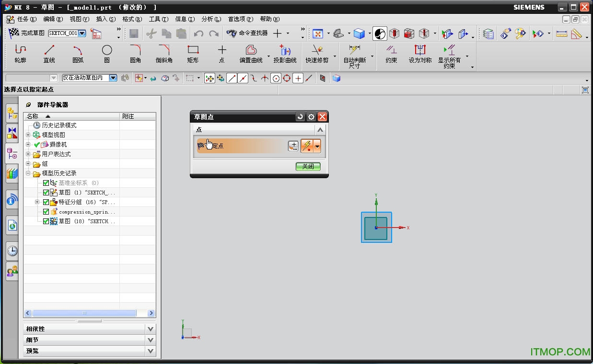Click the 偏置曲线 offset curve tool
This screenshot has height=364, width=593.
click(x=251, y=54)
